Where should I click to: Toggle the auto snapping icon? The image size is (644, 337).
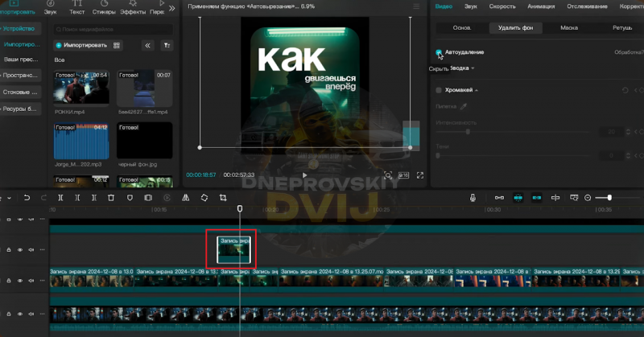coord(518,198)
